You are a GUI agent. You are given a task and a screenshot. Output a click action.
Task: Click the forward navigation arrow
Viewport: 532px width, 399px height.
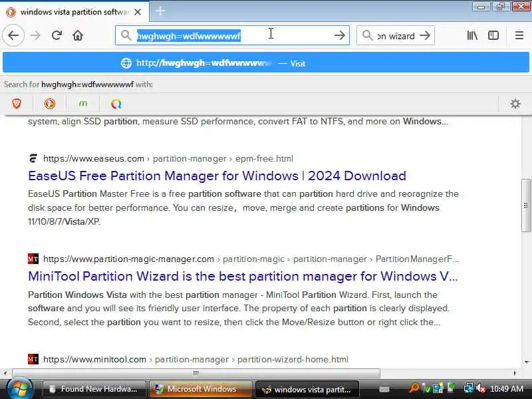coord(35,35)
